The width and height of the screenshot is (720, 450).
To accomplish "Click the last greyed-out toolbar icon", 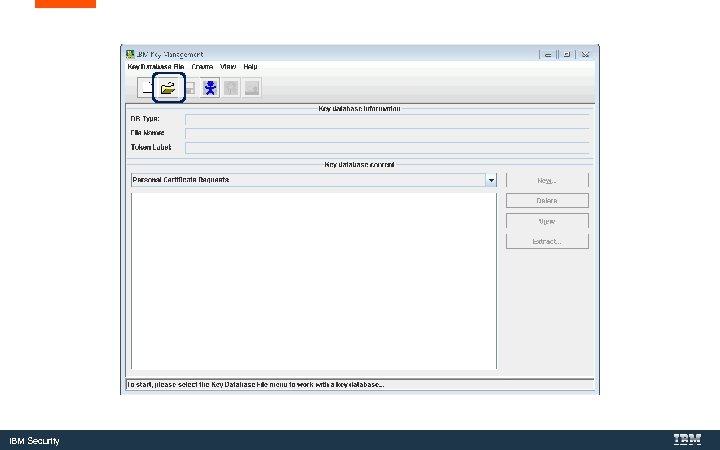I will (x=252, y=87).
